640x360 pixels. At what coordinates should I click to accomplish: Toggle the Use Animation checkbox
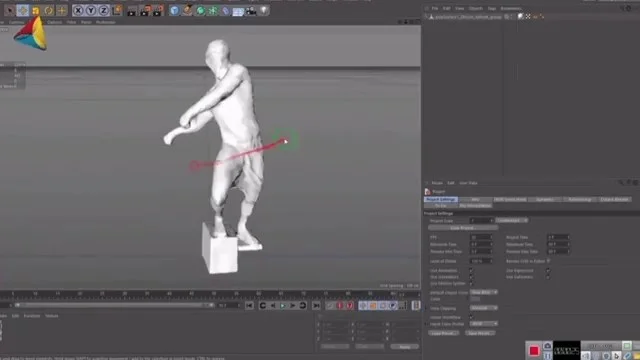pyautogui.click(x=471, y=271)
